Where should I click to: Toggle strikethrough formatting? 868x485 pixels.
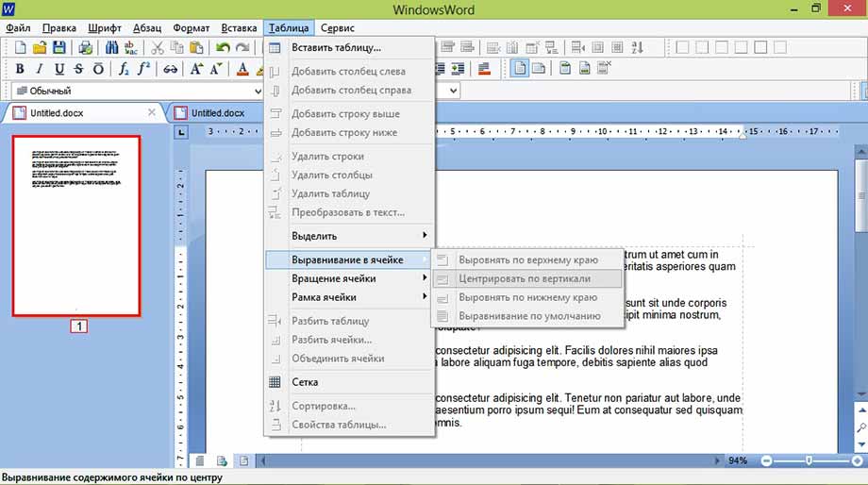78,69
